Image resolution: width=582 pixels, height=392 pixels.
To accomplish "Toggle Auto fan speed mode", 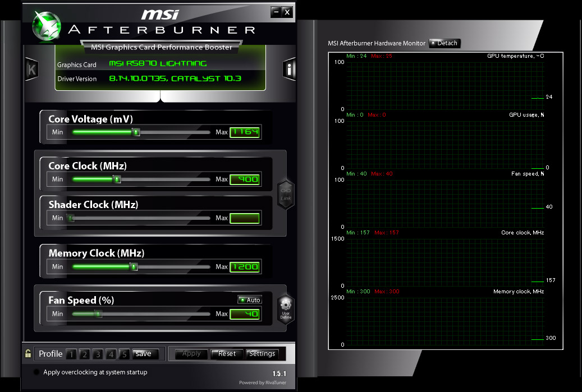I will click(250, 300).
